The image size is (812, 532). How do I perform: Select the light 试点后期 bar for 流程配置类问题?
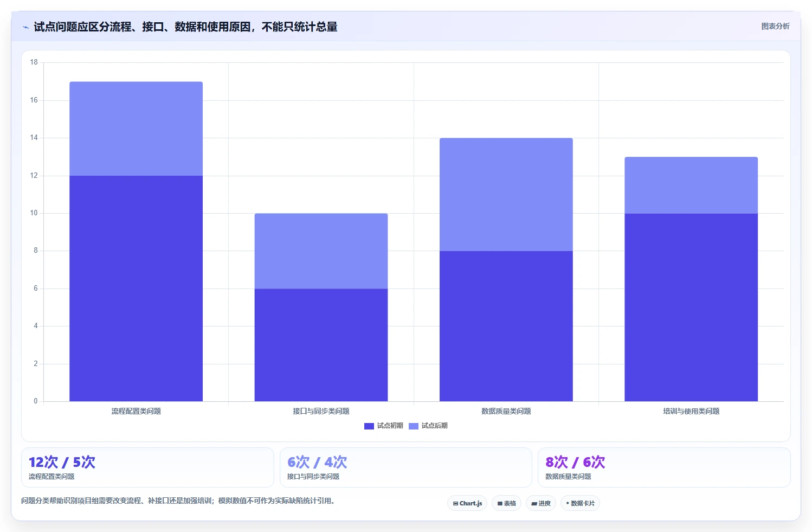pos(136,129)
